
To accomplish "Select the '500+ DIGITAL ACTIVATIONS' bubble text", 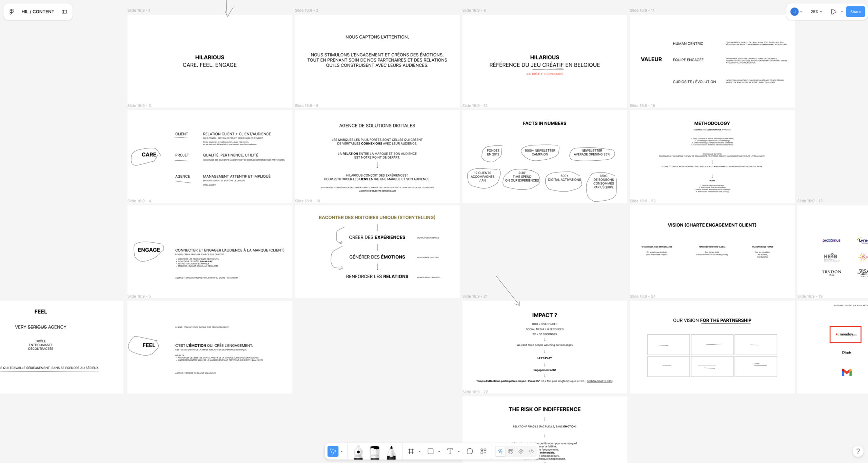I will 564,178.
